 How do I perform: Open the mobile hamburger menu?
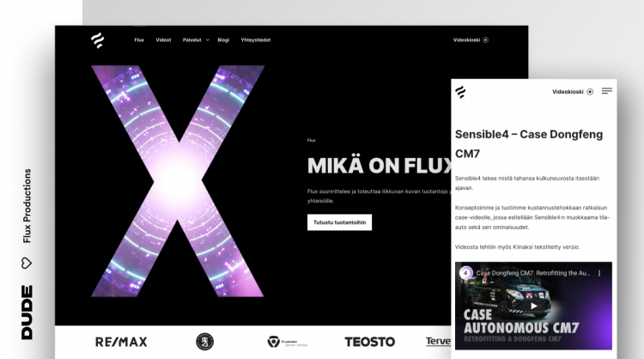(606, 91)
